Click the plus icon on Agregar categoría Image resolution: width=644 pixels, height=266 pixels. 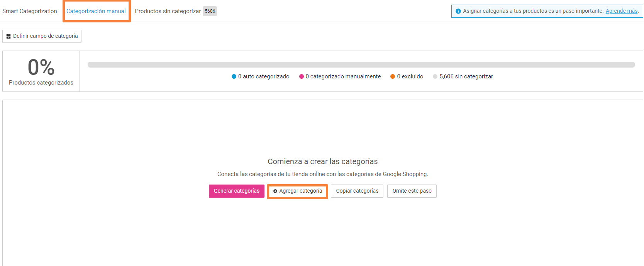pos(275,191)
